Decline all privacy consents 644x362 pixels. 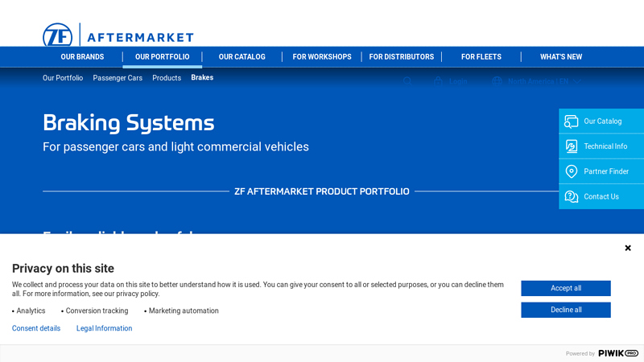(566, 310)
